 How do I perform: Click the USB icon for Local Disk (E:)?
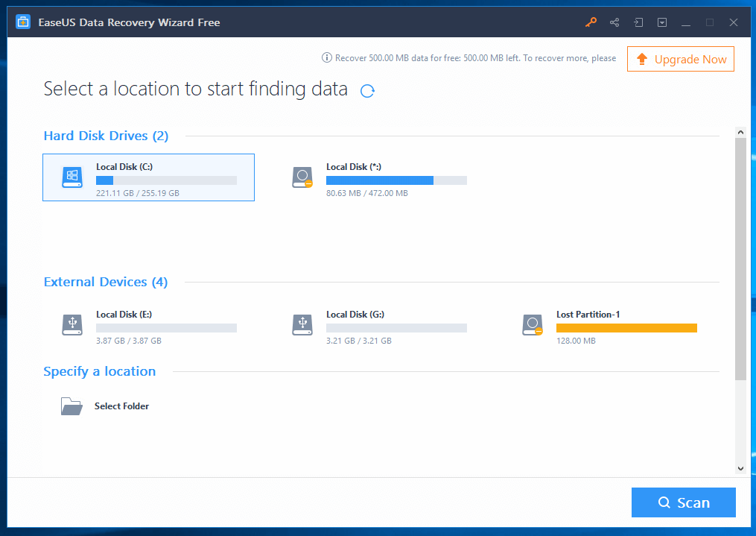72,325
